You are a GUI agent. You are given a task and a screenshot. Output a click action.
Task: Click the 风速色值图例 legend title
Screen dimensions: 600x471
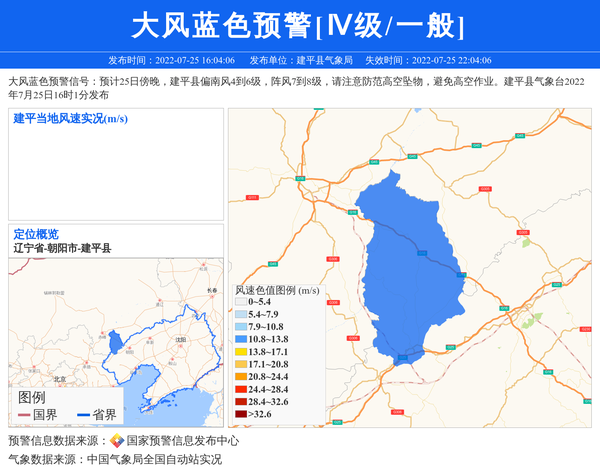[x=276, y=290]
